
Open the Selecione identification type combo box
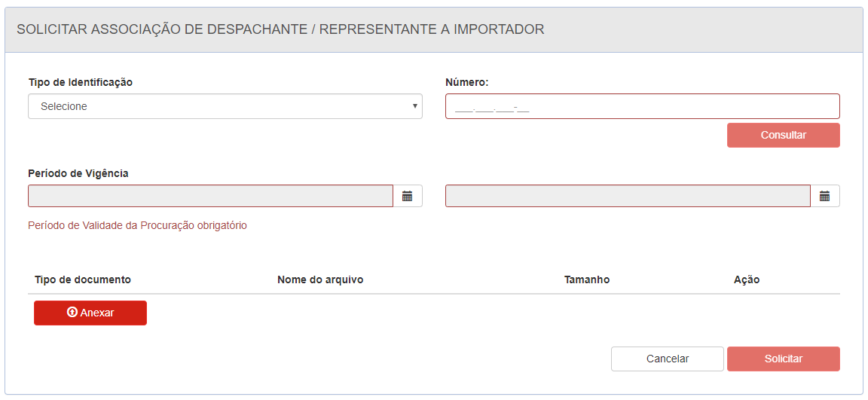coord(225,106)
